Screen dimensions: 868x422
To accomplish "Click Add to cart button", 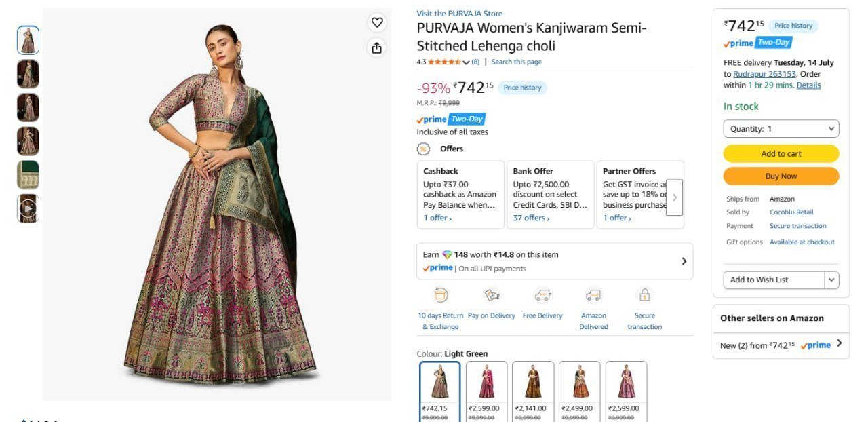I will 781,153.
